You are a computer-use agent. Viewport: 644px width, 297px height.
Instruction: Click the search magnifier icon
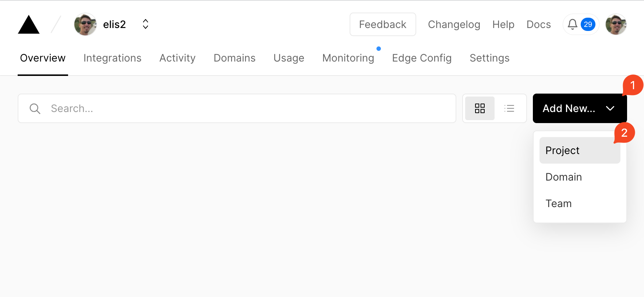(x=35, y=109)
